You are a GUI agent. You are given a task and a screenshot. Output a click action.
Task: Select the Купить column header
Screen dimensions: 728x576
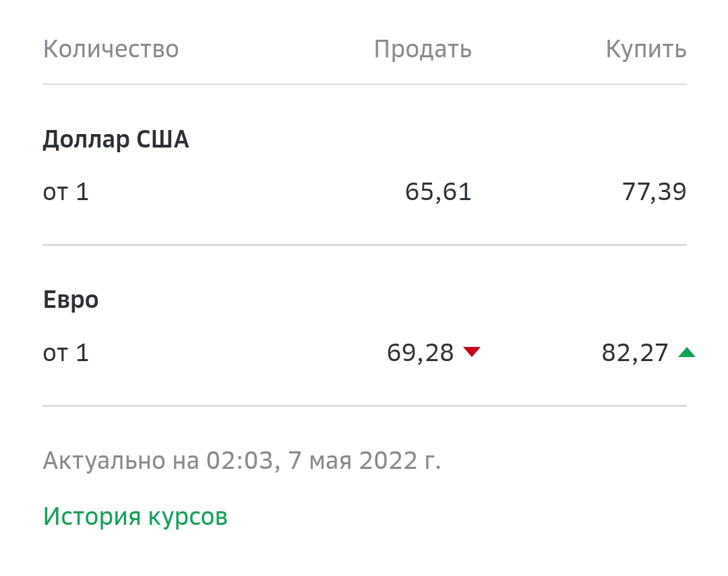(x=646, y=49)
